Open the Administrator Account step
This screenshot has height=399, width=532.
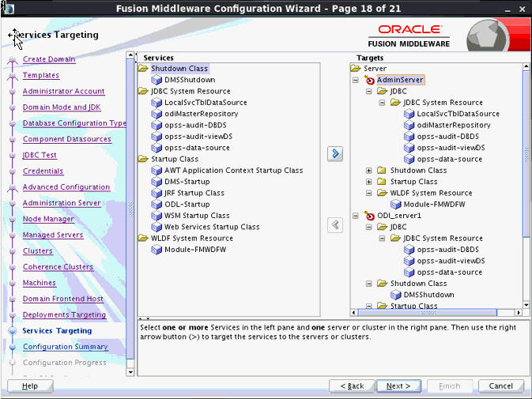64,91
